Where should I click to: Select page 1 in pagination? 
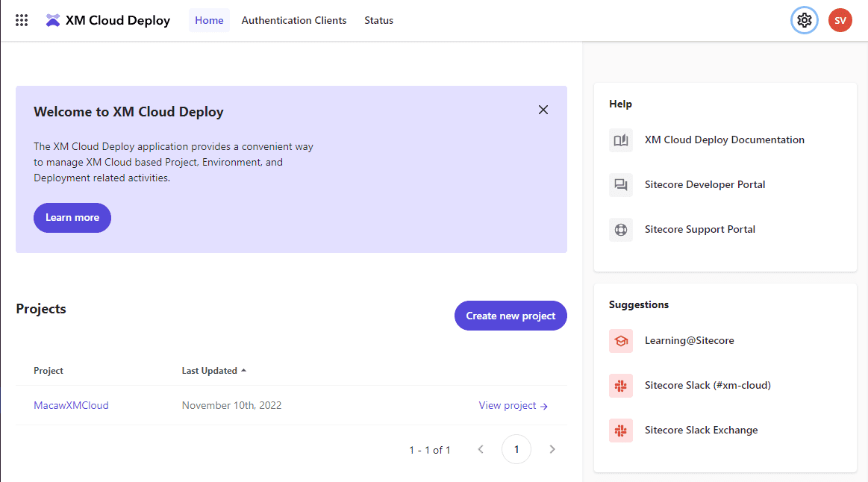point(516,449)
